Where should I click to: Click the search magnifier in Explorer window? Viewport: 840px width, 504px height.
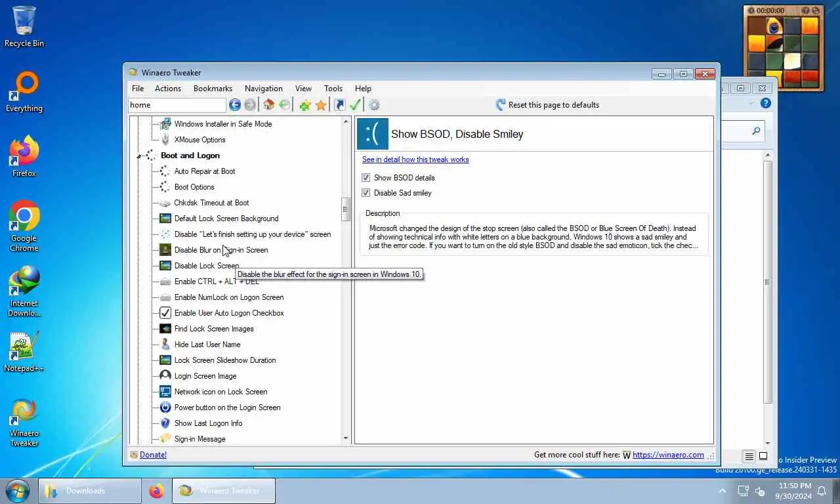click(x=756, y=131)
